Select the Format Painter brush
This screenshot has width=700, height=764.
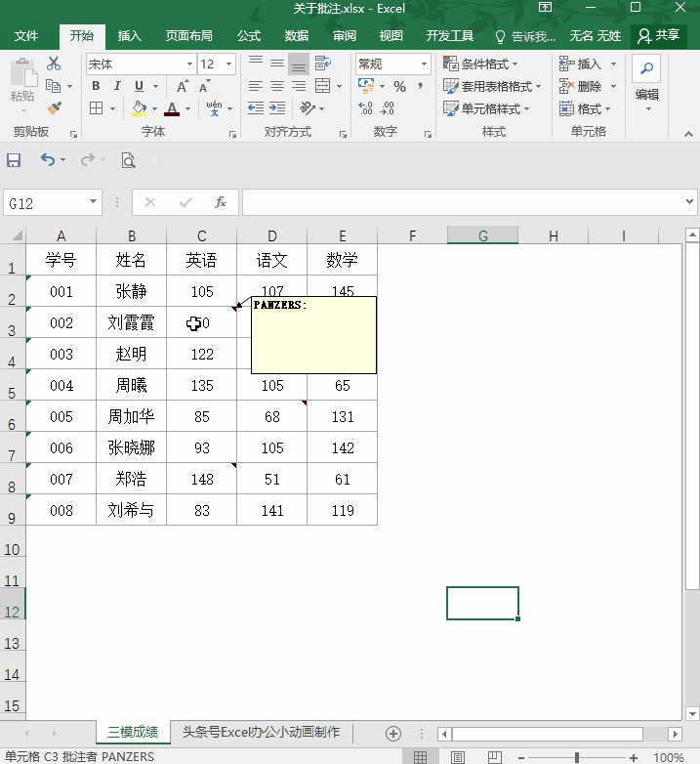[54, 107]
